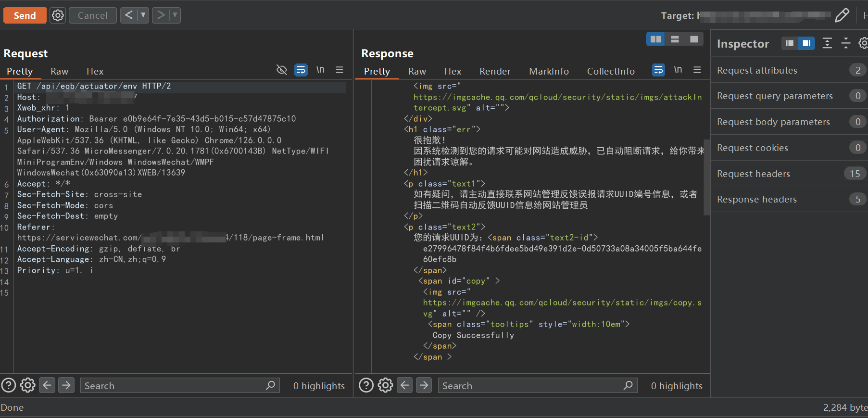This screenshot has width=868, height=418.
Task: Open search settings gear under Request
Action: tap(28, 385)
